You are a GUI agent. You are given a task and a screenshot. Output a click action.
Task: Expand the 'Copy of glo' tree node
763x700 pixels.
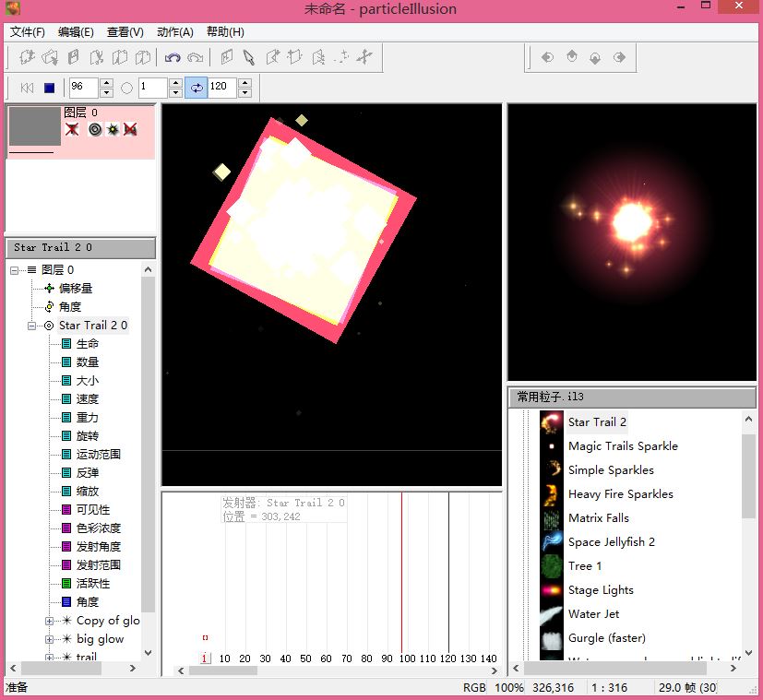50,621
